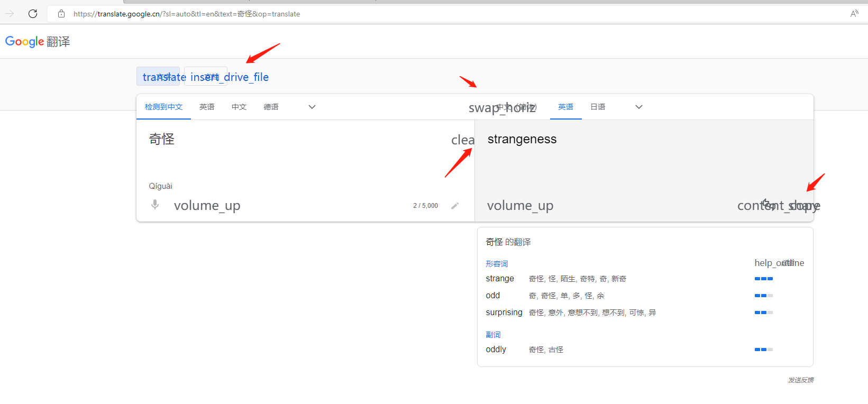This screenshot has height=404, width=868.
Task: Click the 副词 part-of-speech label
Action: [493, 334]
